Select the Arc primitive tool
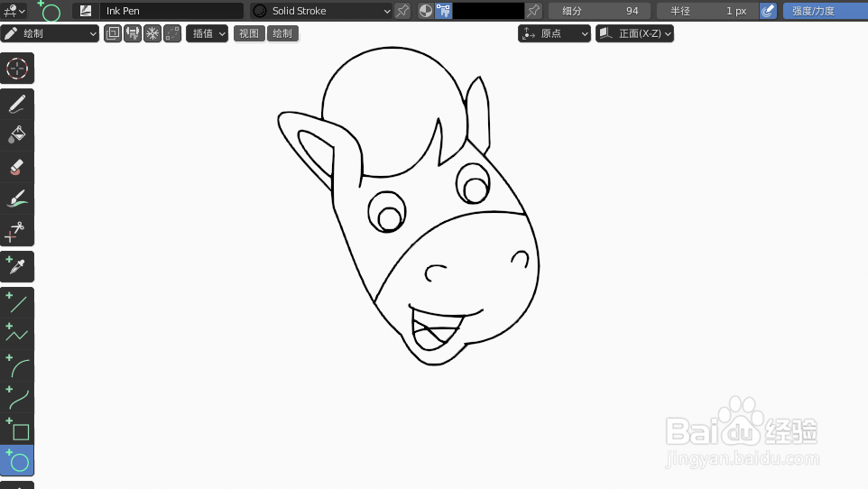Viewport: 868px width, 489px height. click(17, 366)
